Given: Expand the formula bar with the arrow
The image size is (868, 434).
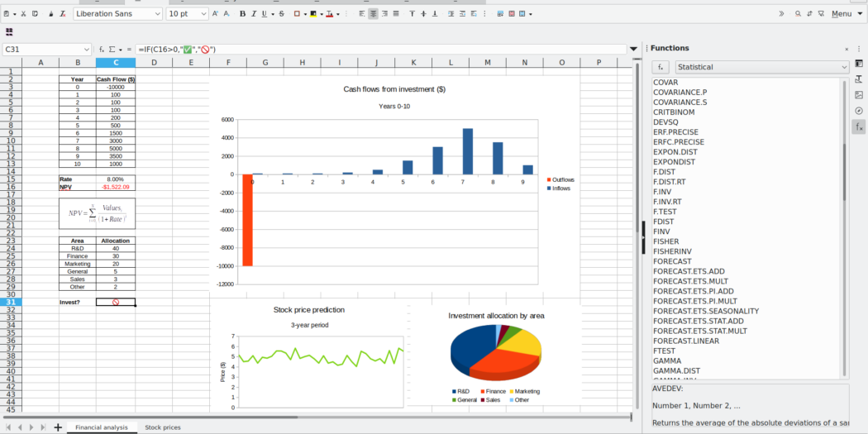Looking at the screenshot, I should coord(634,50).
